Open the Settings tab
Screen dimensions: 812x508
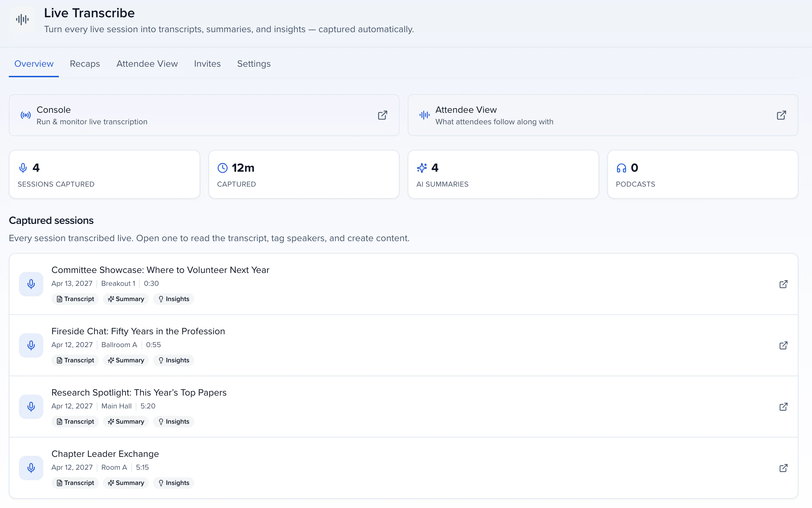coord(254,64)
